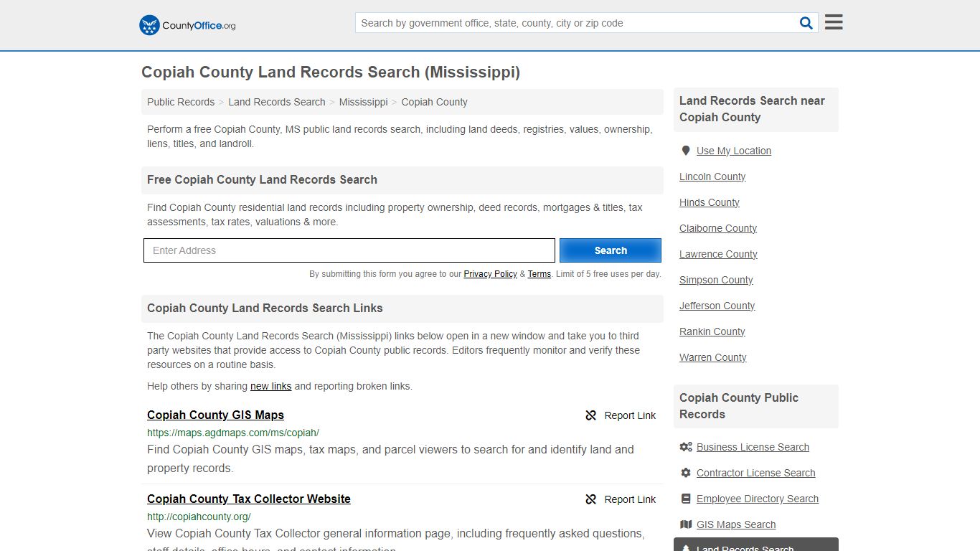Viewport: 980px width, 551px height.
Task: Click the new links hyperlink
Action: tap(270, 386)
